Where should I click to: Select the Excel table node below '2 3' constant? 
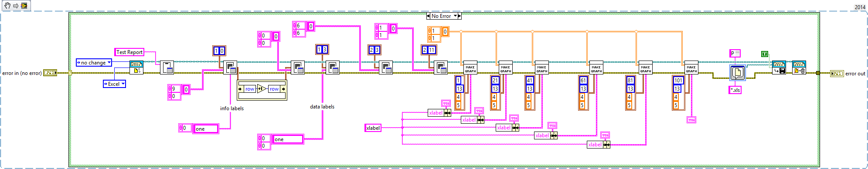pyautogui.click(x=386, y=68)
